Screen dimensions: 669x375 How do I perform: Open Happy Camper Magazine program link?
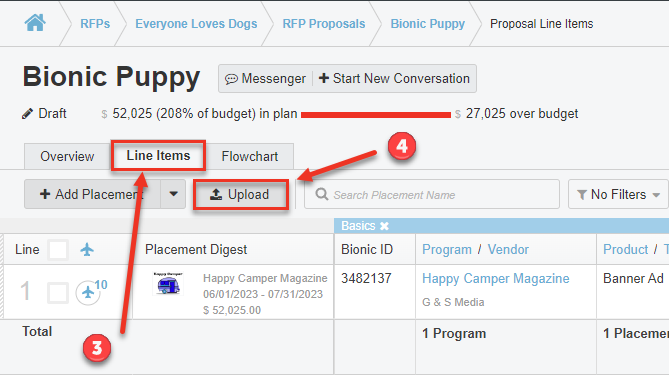(496, 279)
